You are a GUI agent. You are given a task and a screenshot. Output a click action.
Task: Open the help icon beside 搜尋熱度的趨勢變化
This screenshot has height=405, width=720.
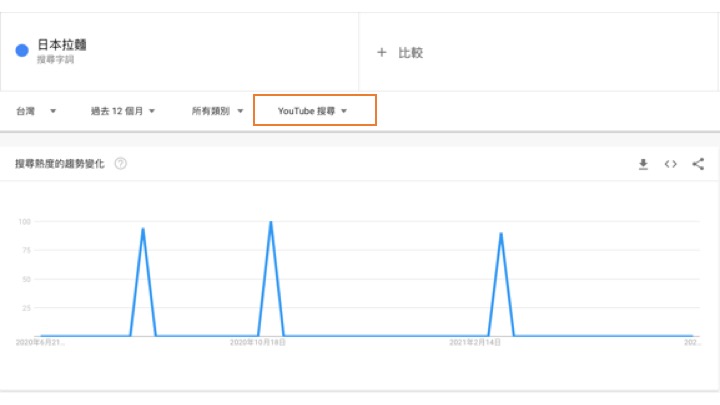[x=120, y=164]
